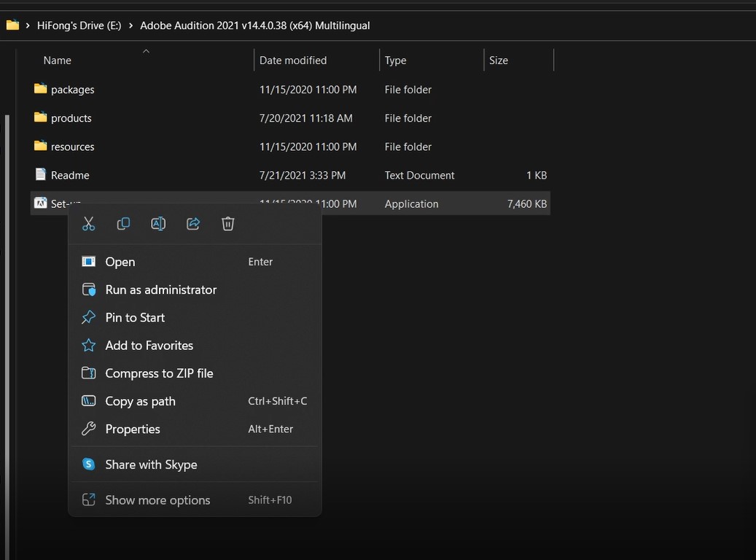Open Properties from context menu
Screen dimensions: 756x560
[132, 429]
